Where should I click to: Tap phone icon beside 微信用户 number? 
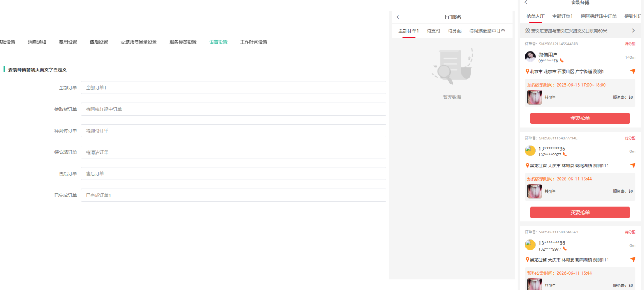(x=562, y=61)
